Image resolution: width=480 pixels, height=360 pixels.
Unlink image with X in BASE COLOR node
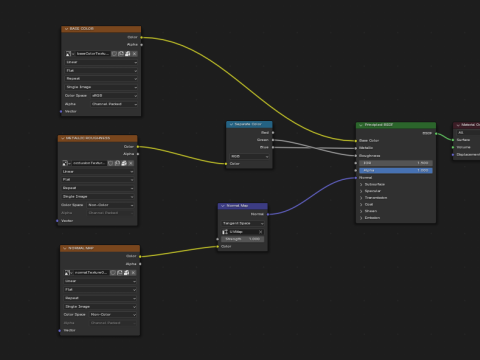tap(135, 54)
